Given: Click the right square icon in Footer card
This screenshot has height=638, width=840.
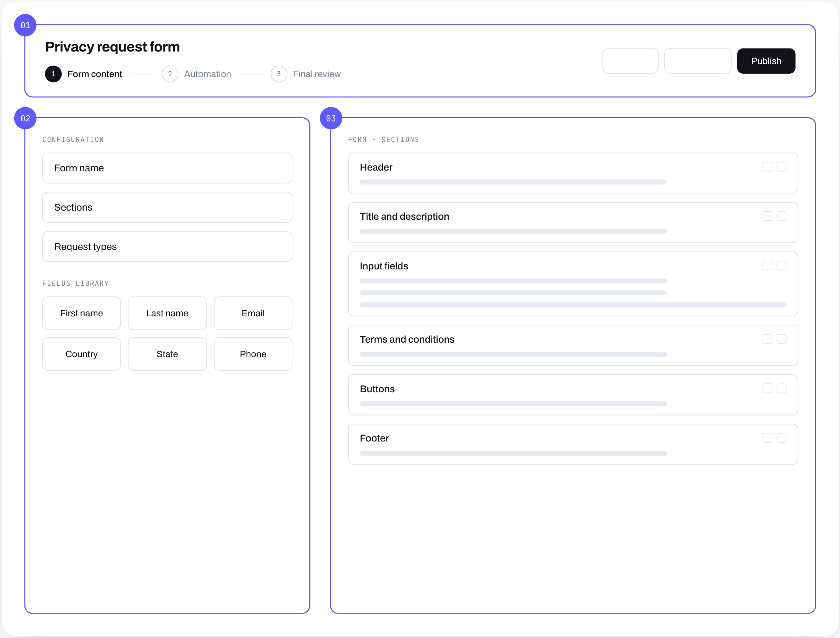Looking at the screenshot, I should point(782,438).
